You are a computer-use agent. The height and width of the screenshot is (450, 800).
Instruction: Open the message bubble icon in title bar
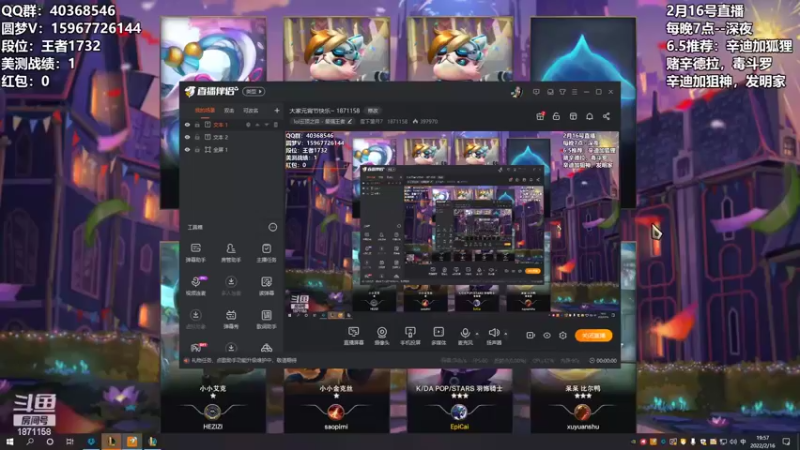coord(536,92)
